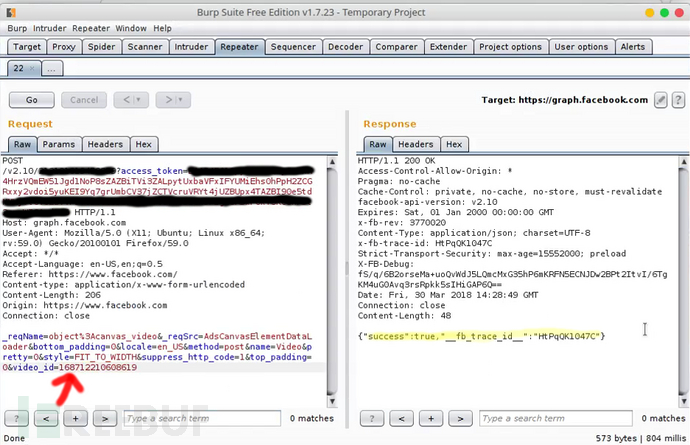Edit target with the pencil icon
Image resolution: width=690 pixels, height=445 pixels.
(x=661, y=100)
